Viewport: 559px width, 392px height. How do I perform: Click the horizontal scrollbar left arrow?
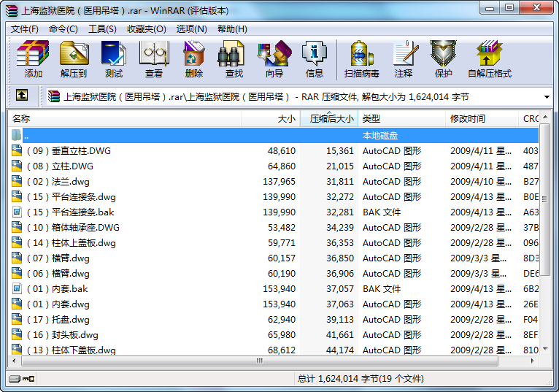click(15, 361)
